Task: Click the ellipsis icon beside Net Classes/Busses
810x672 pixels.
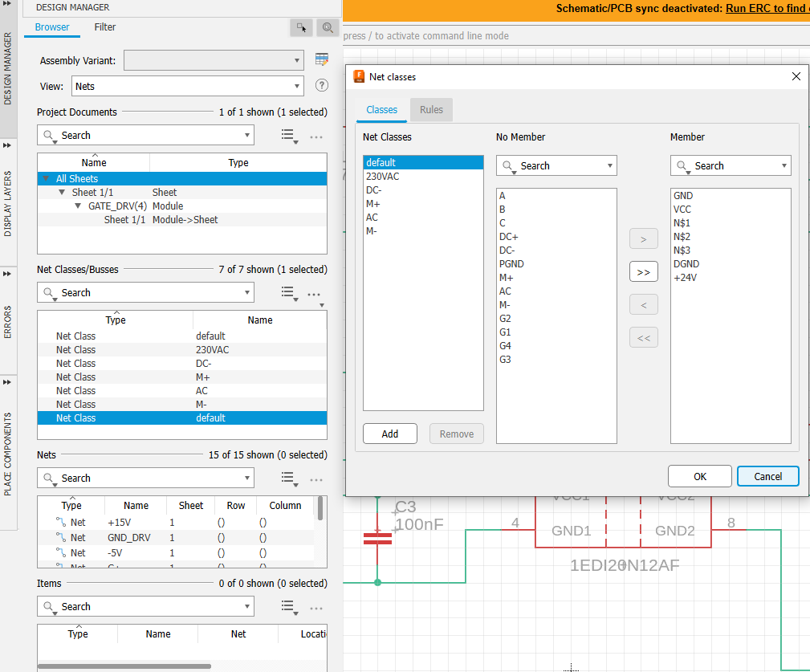Action: pyautogui.click(x=314, y=293)
